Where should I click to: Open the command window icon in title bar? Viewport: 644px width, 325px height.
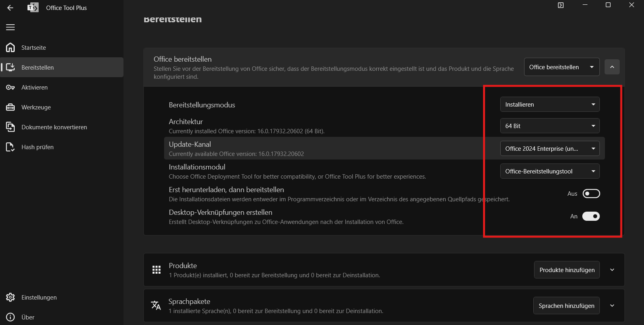(561, 5)
